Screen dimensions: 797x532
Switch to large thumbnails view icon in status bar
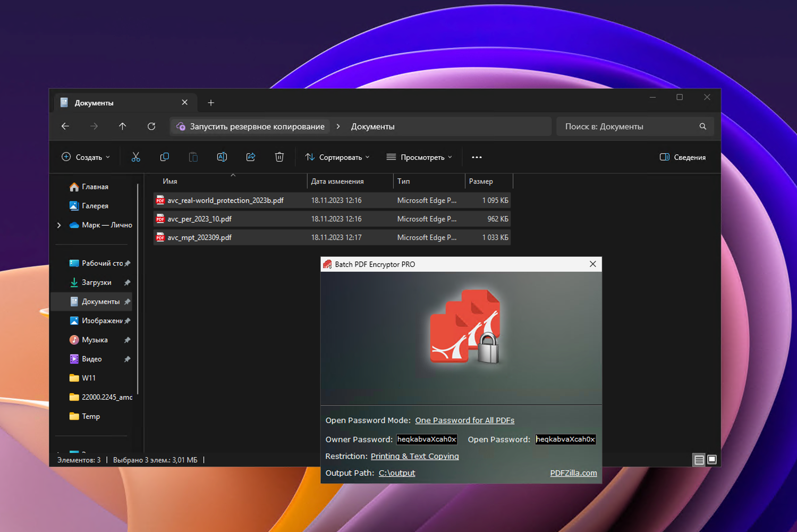[712, 460]
